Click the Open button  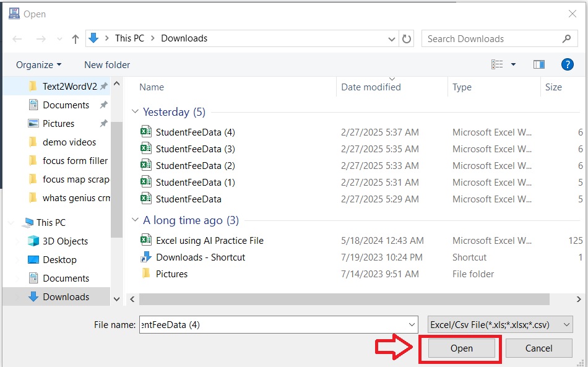point(461,348)
